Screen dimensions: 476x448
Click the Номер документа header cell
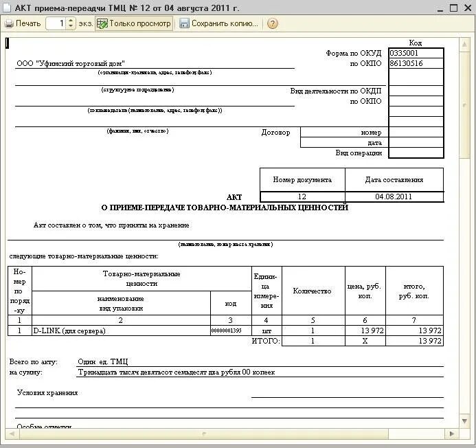tap(302, 179)
